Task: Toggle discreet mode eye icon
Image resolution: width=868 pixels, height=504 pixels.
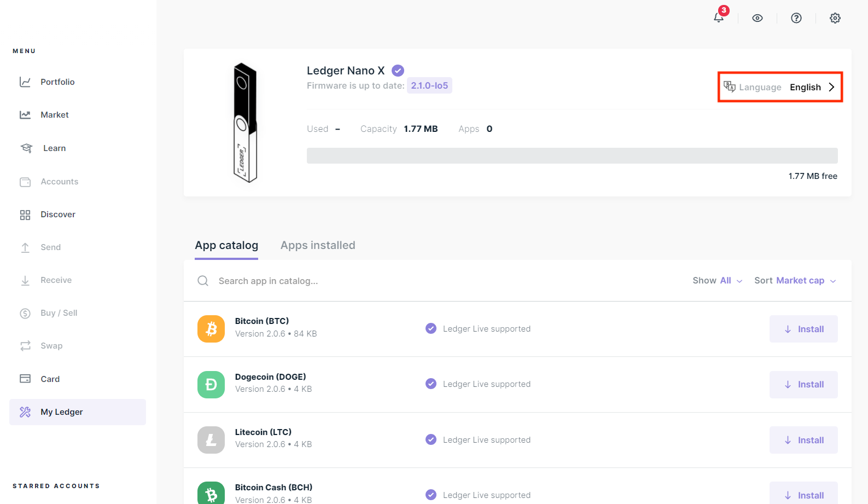Action: coord(758,18)
